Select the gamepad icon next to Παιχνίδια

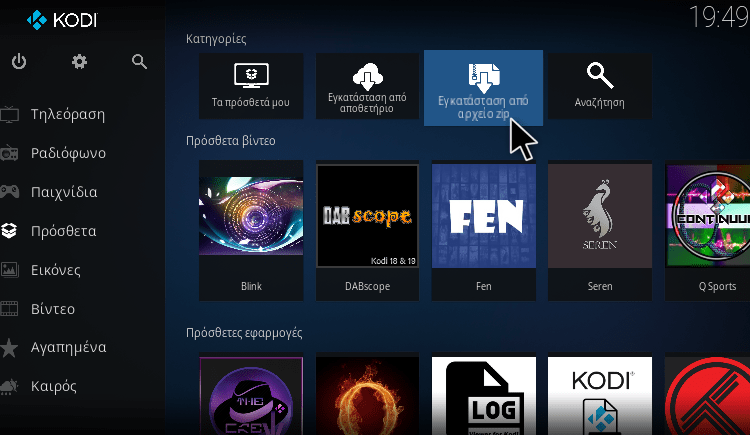point(10,192)
